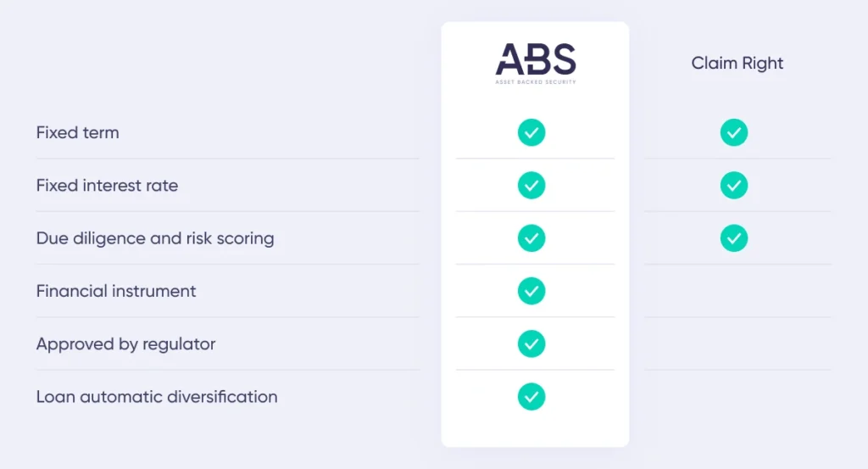Click Claim Right checkmark for Fixed term
This screenshot has width=868, height=469.
(734, 132)
